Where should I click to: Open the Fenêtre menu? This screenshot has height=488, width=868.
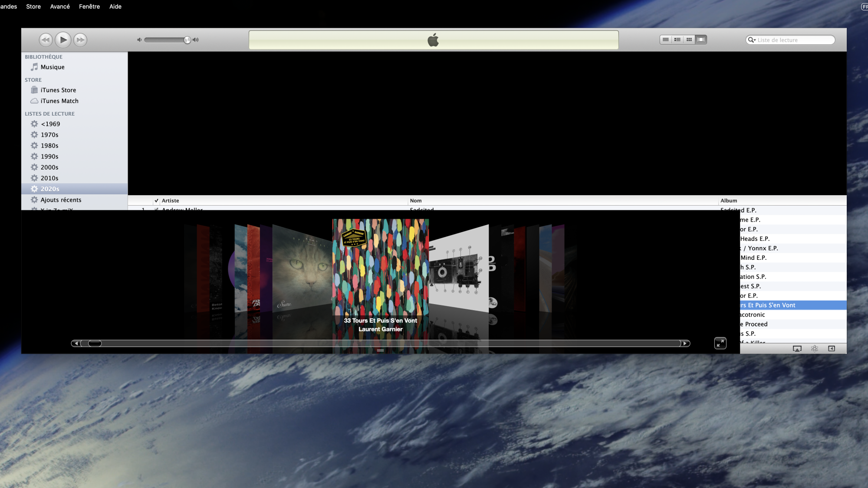coord(89,7)
